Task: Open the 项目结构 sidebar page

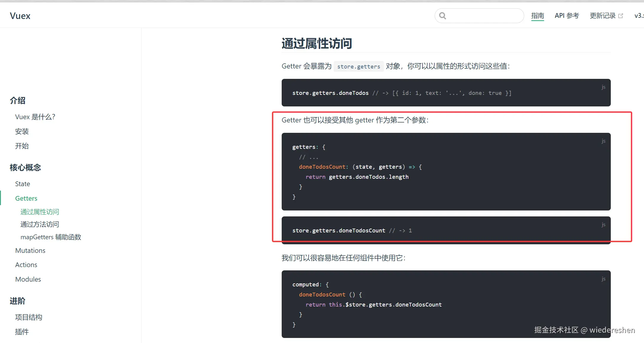Action: click(28, 317)
